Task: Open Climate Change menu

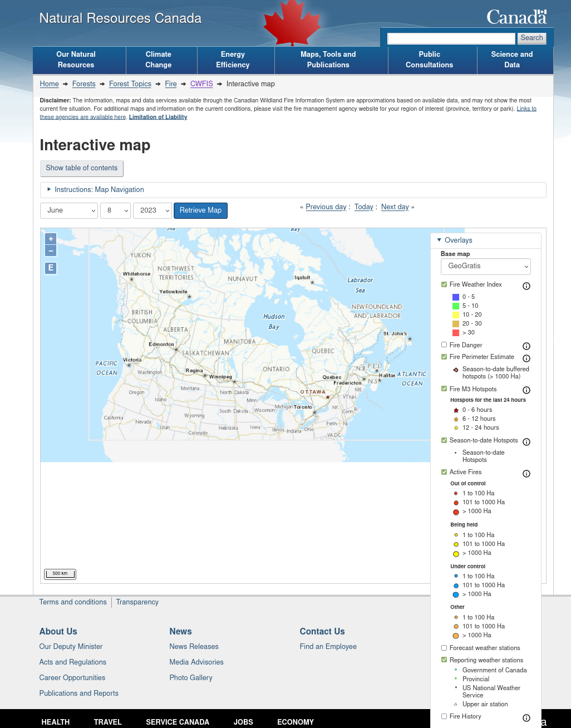Action: click(x=162, y=60)
